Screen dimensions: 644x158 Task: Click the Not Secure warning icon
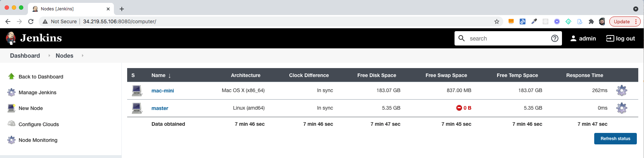[45, 21]
